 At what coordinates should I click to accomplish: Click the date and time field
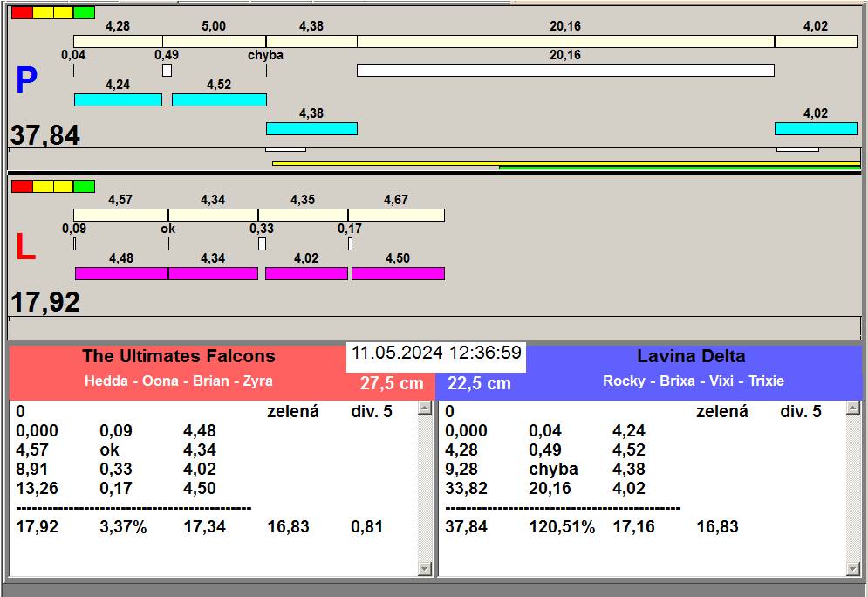(x=436, y=353)
